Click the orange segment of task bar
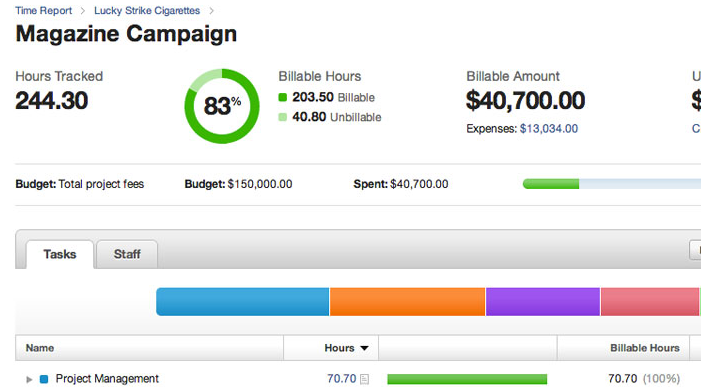The width and height of the screenshot is (701, 387). pyautogui.click(x=407, y=302)
